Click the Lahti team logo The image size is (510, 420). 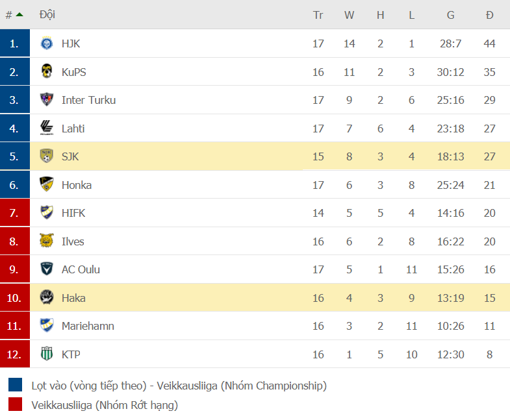46,129
